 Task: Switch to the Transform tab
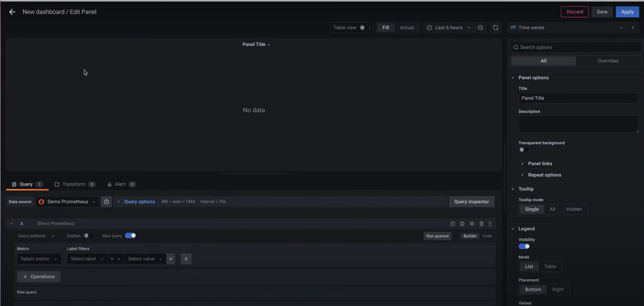(x=75, y=185)
